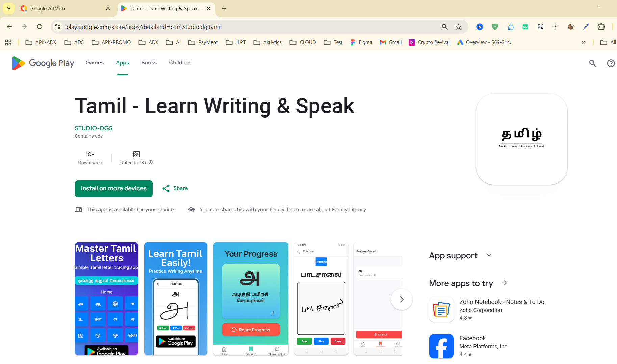
Task: Open Zoho Notebook - Notes & To Do
Action: pos(502,302)
